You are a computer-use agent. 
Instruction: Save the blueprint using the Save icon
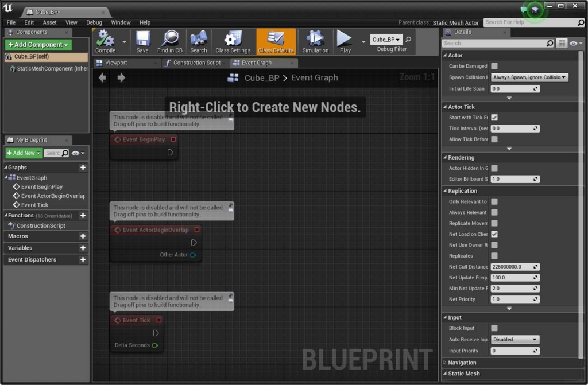click(x=142, y=42)
